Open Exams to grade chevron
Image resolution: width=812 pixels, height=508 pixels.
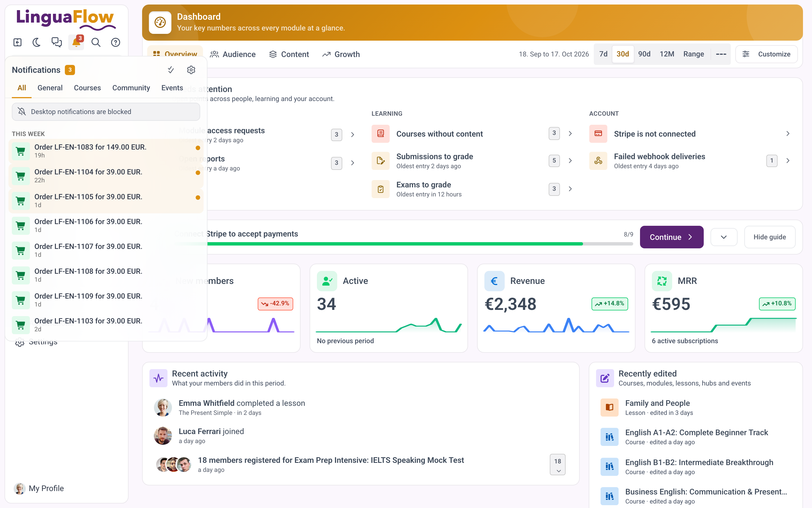(570, 189)
